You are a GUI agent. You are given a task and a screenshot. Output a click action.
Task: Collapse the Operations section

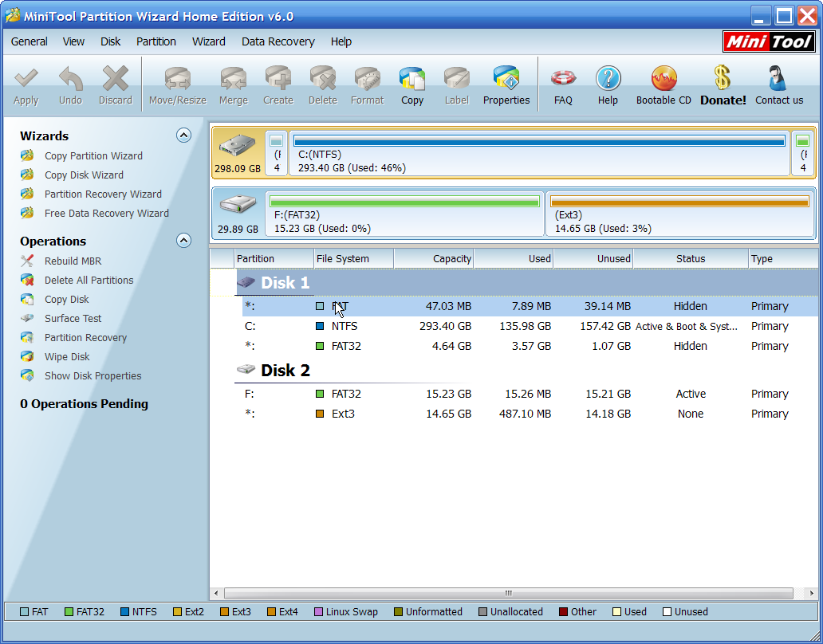[x=183, y=241]
